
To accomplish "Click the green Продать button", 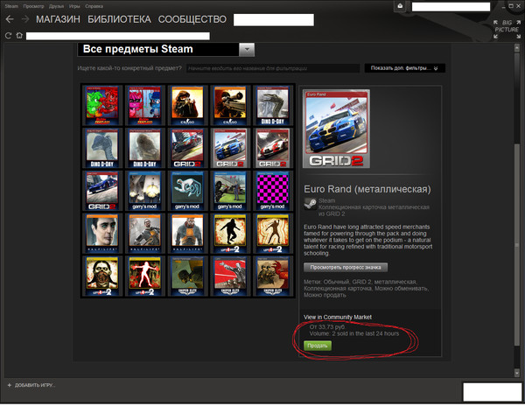I will [x=318, y=346].
